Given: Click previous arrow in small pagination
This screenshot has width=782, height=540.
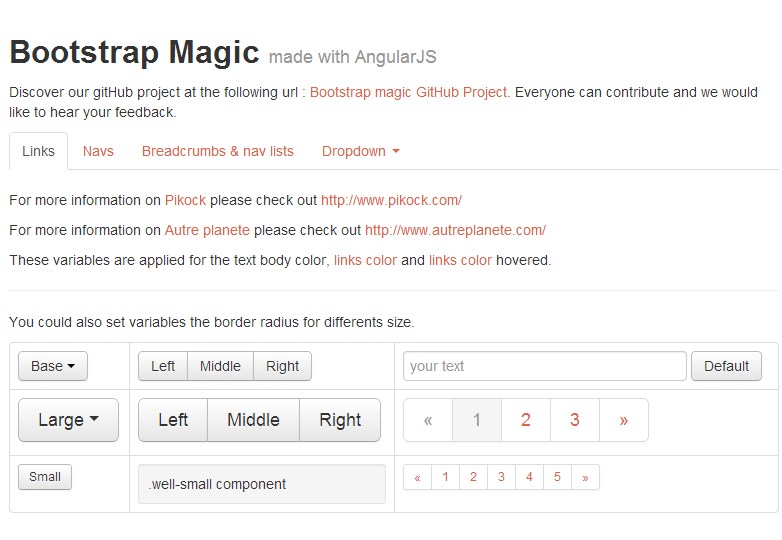Looking at the screenshot, I should tap(418, 478).
